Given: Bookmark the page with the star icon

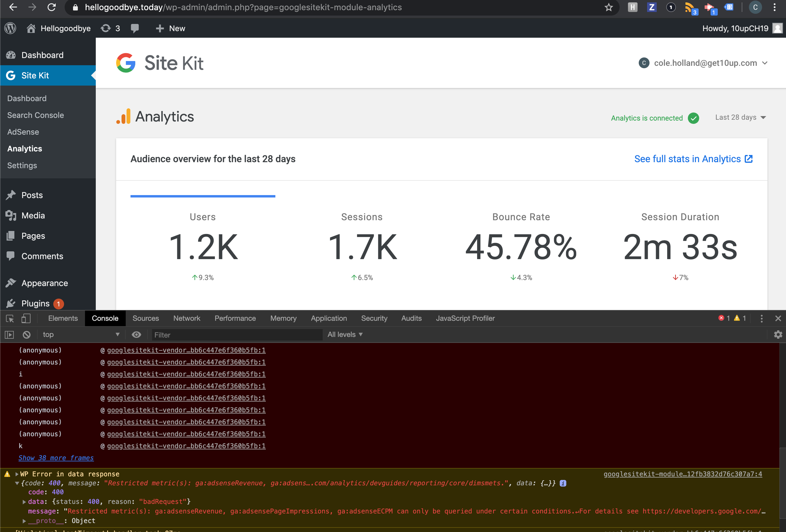Looking at the screenshot, I should pos(609,7).
